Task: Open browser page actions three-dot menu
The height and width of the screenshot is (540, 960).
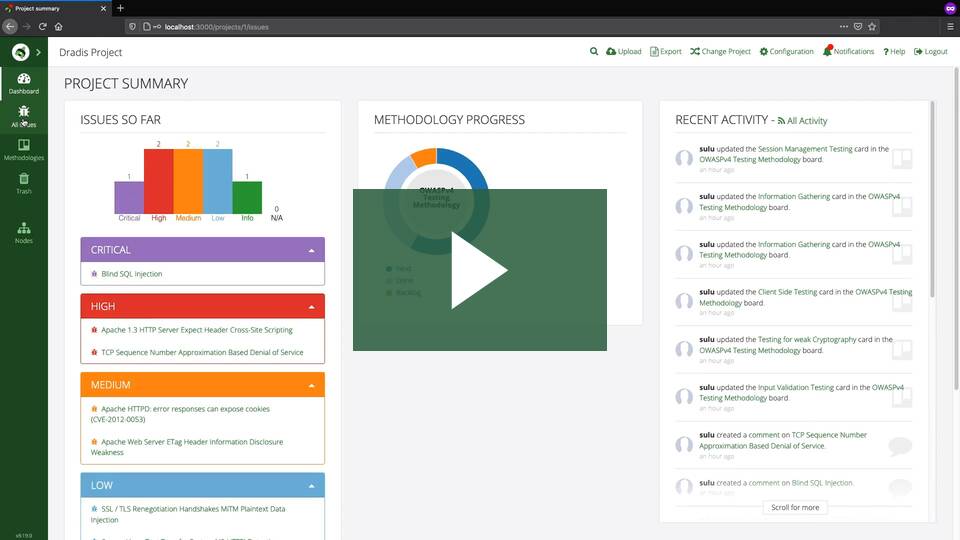Action: pyautogui.click(x=844, y=26)
